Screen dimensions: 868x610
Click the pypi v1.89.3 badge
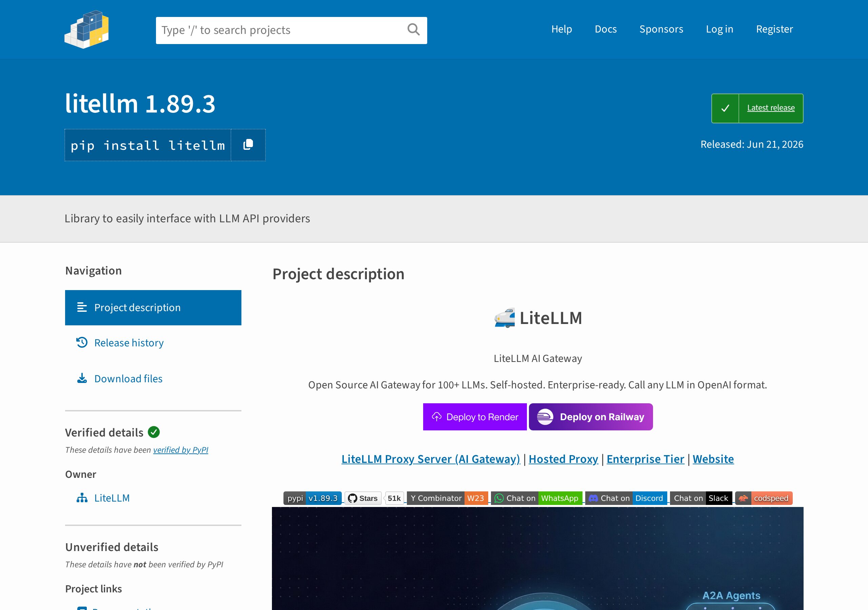[312, 498]
